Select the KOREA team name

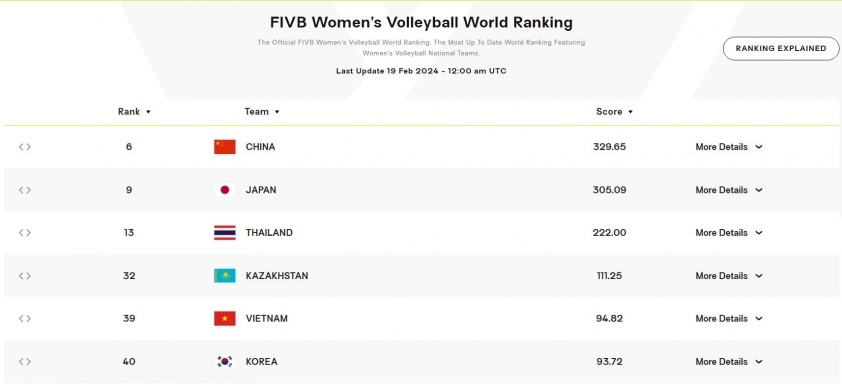(x=262, y=361)
